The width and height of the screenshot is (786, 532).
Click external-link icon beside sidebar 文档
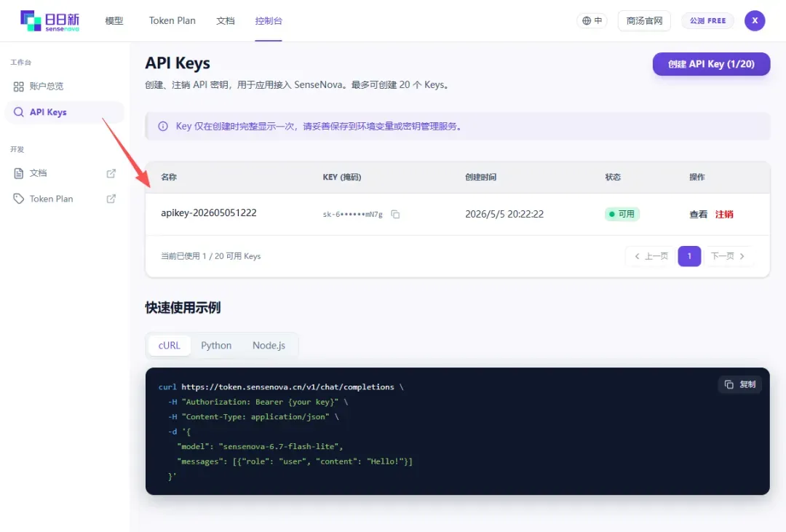(x=111, y=173)
